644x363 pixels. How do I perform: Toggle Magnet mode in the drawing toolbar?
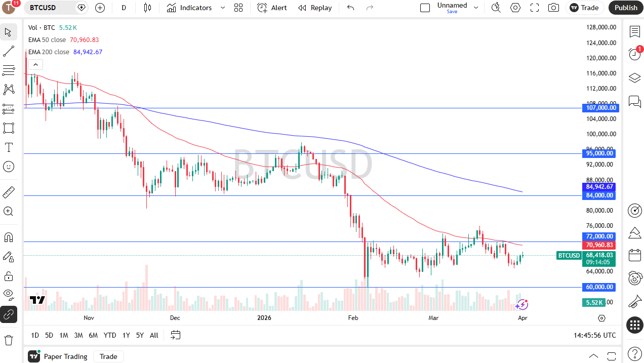[8, 237]
